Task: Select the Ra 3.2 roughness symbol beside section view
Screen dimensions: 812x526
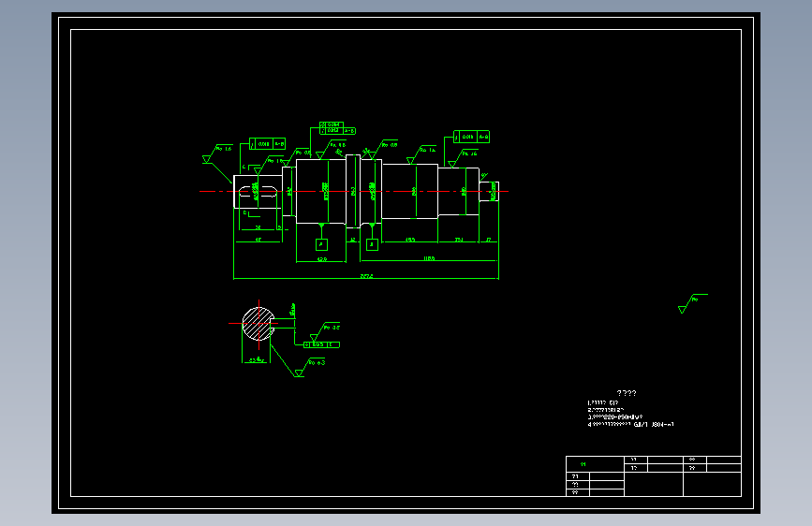Action: (x=325, y=332)
